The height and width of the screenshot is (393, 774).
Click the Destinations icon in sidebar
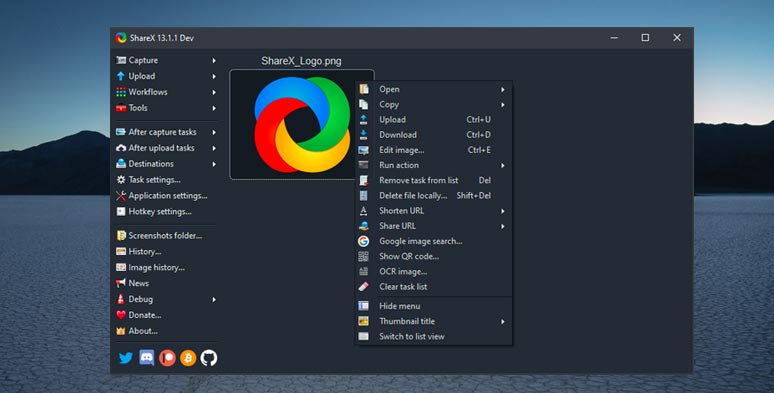click(x=121, y=163)
